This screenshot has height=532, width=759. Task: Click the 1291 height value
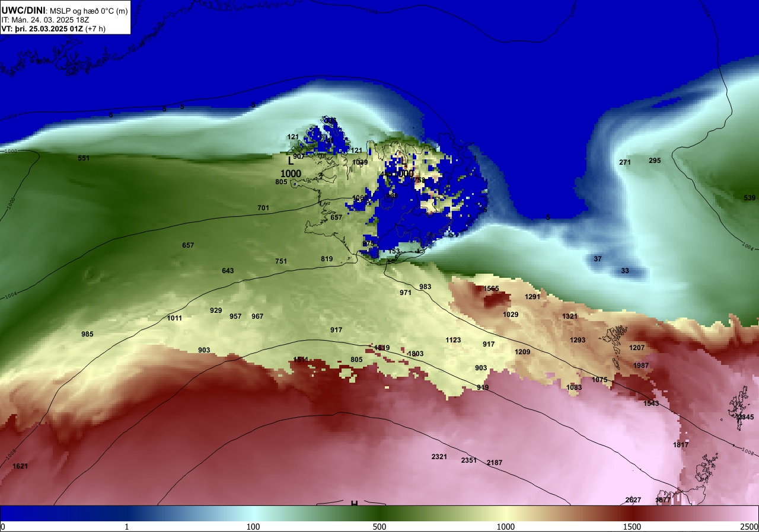click(x=532, y=297)
